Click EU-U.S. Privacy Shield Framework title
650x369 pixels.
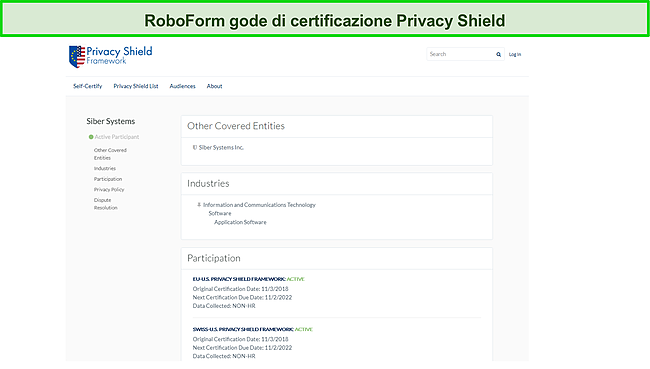pyautogui.click(x=239, y=279)
